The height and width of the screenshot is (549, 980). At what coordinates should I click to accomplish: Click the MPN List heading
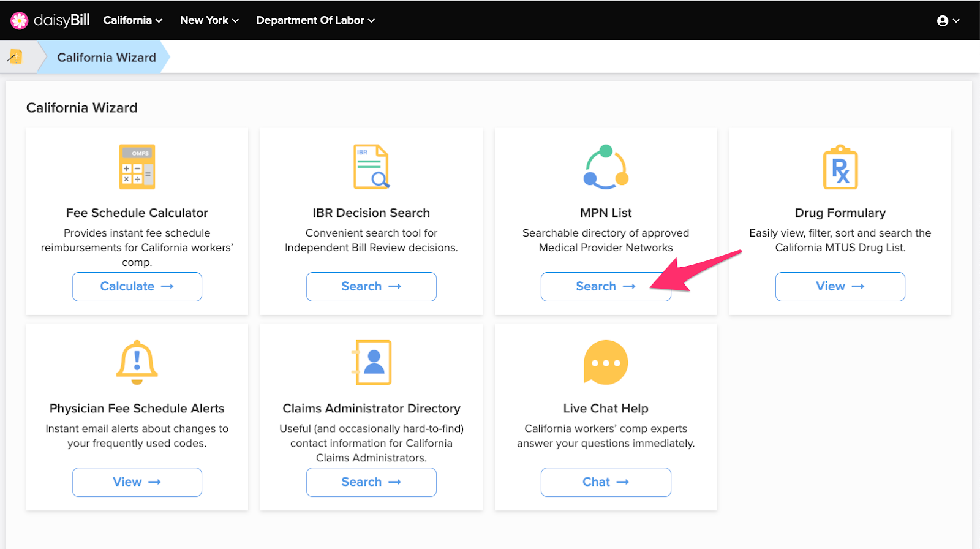tap(606, 213)
